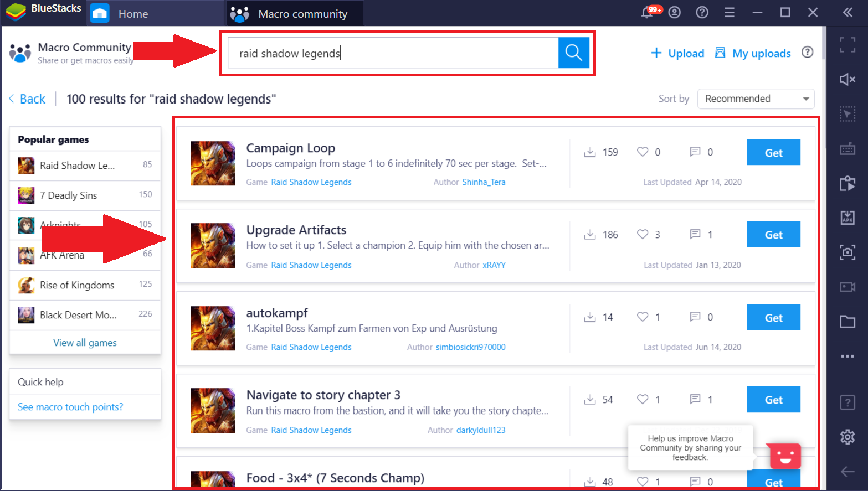The image size is (868, 491).
Task: Click the Upload button
Action: click(x=677, y=53)
